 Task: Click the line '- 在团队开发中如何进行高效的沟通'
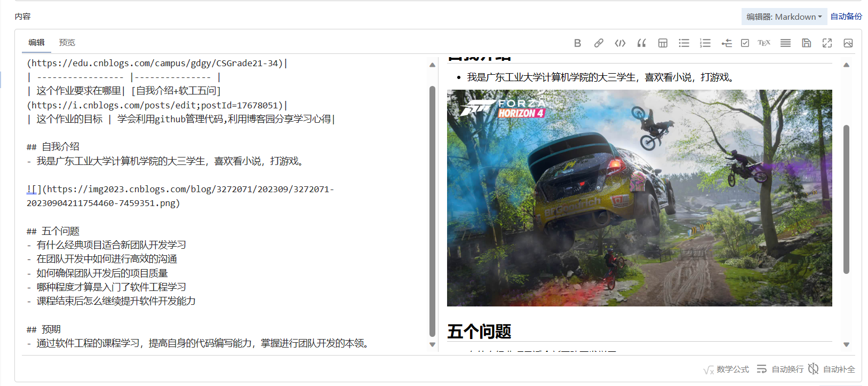(x=102, y=259)
